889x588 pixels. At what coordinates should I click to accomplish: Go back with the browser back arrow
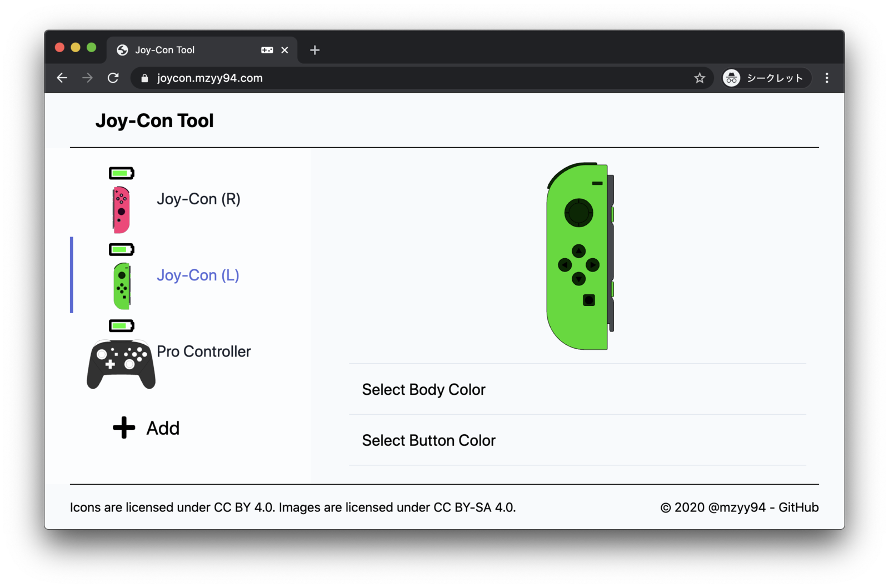point(62,78)
